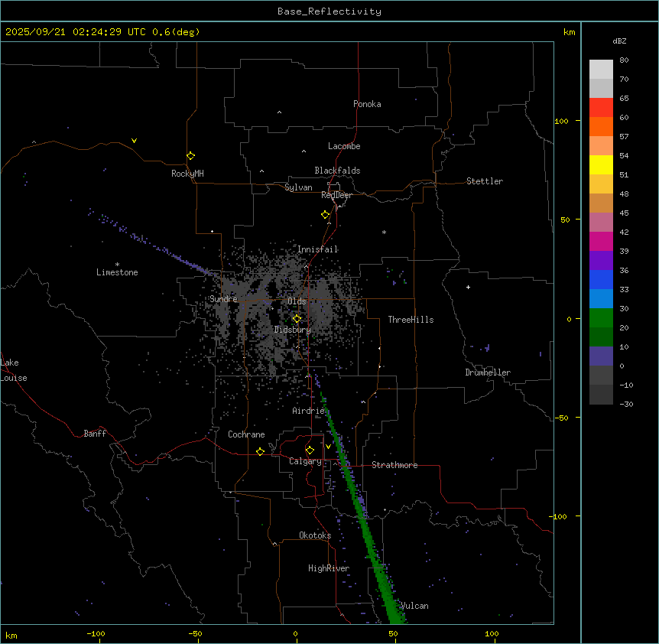Select the Drumheller label on the map

point(488,372)
